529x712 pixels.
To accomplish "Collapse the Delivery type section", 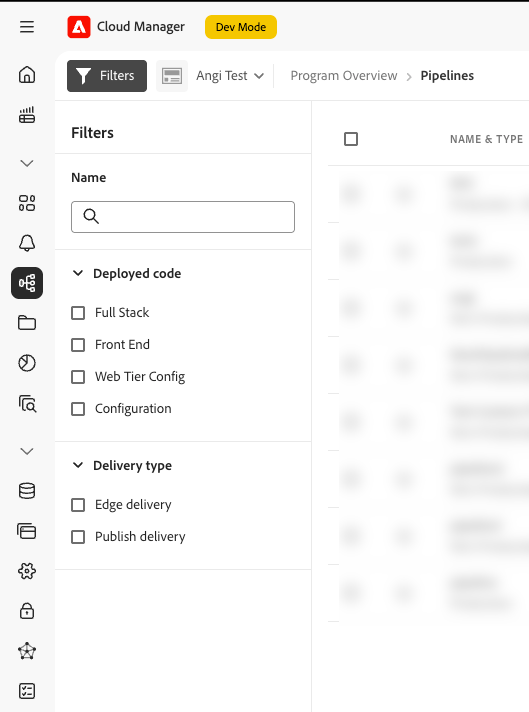I will pyautogui.click(x=78, y=465).
